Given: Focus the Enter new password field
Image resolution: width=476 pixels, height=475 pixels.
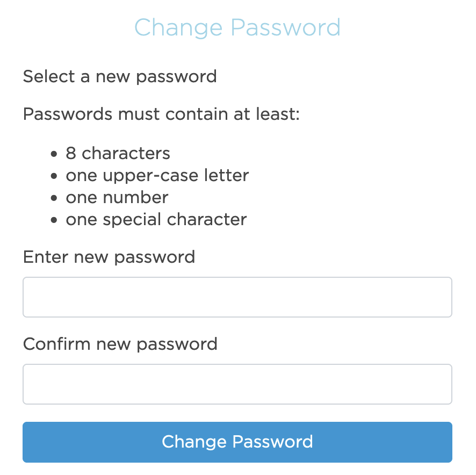Looking at the screenshot, I should tap(237, 297).
